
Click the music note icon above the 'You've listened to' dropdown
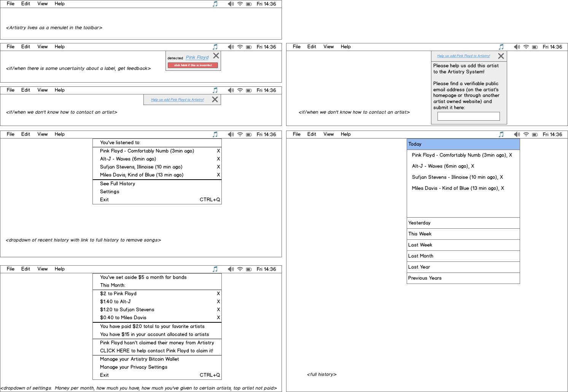(x=215, y=134)
